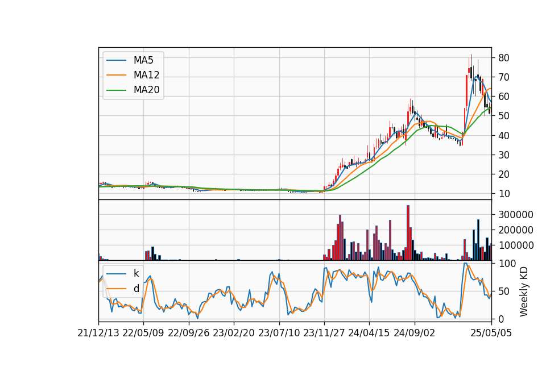Click the d legend label

pyautogui.click(x=136, y=289)
